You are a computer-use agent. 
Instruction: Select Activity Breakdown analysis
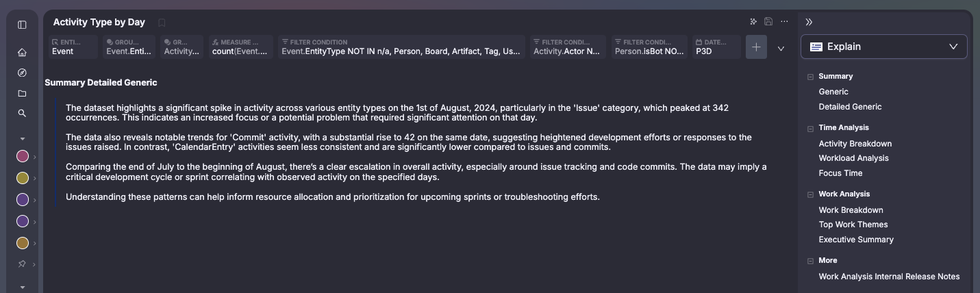coord(855,144)
